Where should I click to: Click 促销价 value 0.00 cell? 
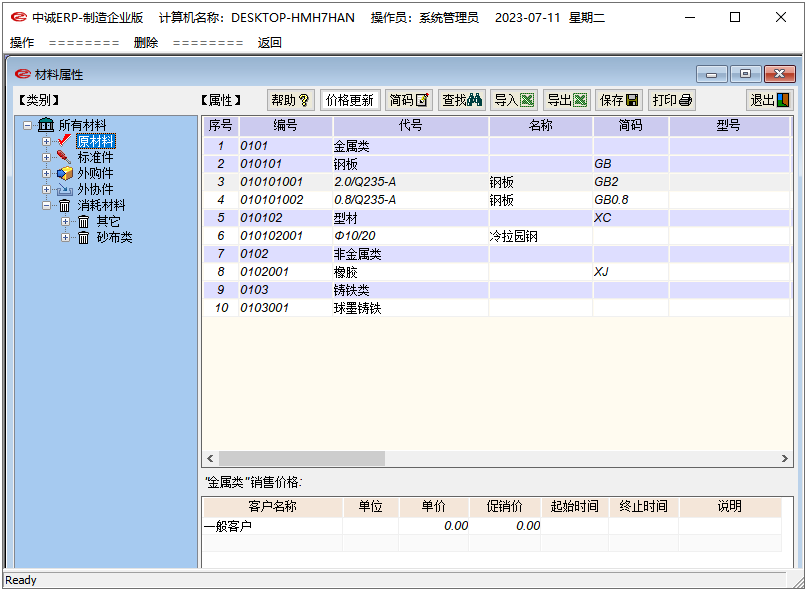[506, 526]
